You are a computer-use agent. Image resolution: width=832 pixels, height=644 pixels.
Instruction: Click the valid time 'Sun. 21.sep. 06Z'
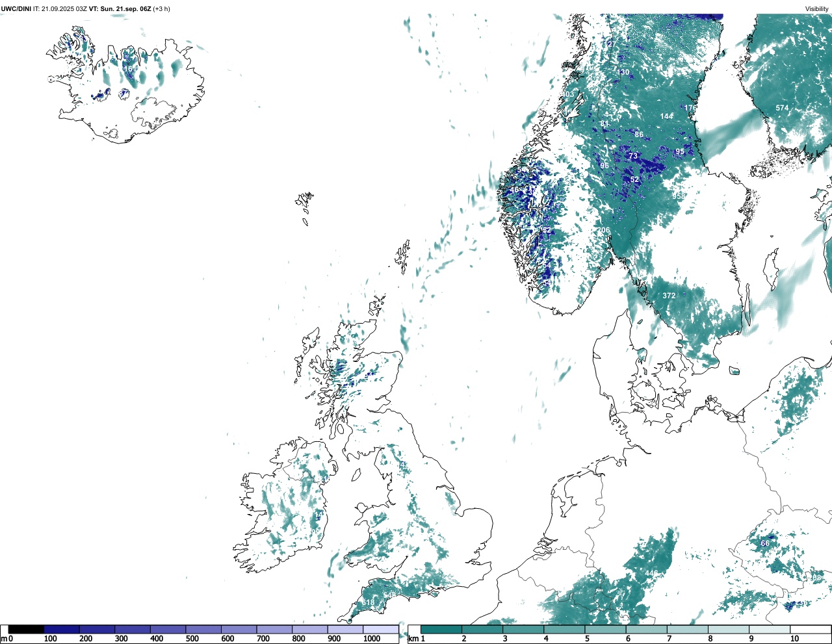click(125, 9)
